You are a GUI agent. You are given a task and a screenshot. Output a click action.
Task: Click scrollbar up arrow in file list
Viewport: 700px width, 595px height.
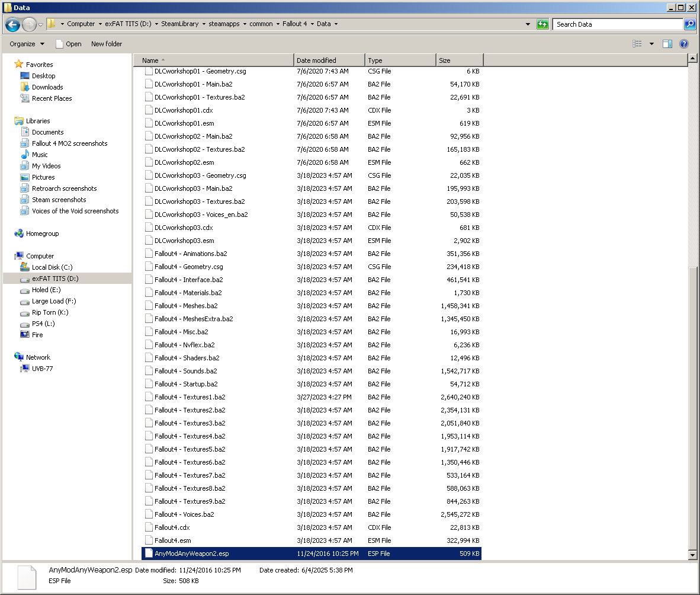pos(692,58)
